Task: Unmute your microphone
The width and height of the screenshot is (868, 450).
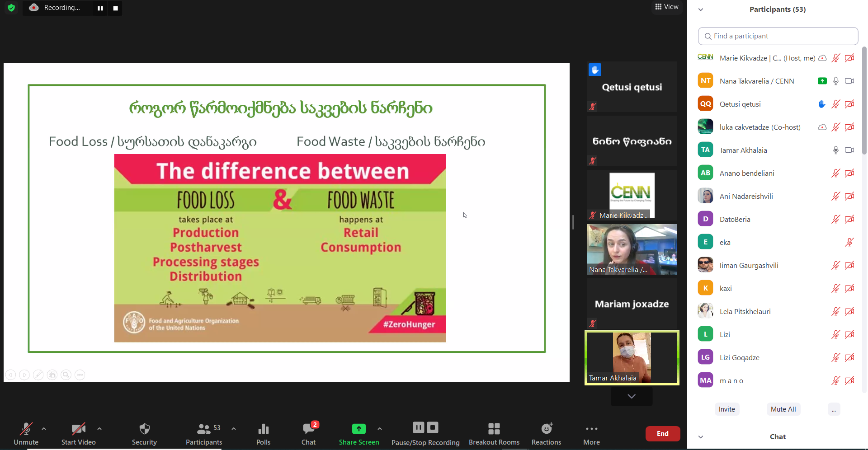Action: tap(26, 429)
